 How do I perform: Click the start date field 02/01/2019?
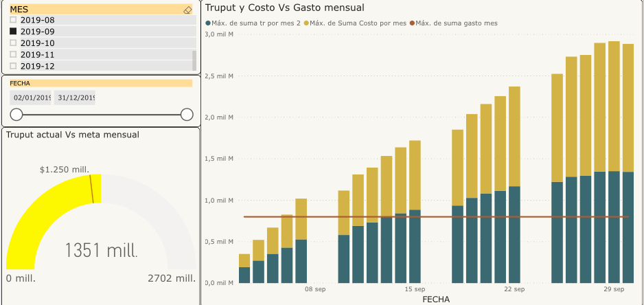pos(32,98)
